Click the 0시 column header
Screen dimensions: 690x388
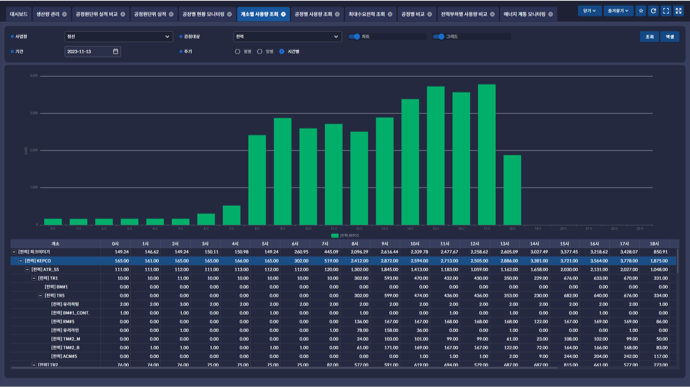(x=115, y=243)
